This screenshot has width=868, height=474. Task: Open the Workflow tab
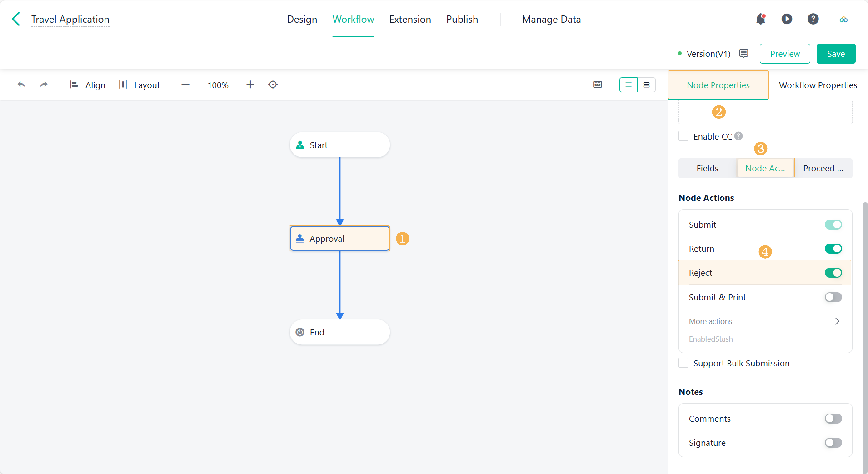(x=353, y=19)
